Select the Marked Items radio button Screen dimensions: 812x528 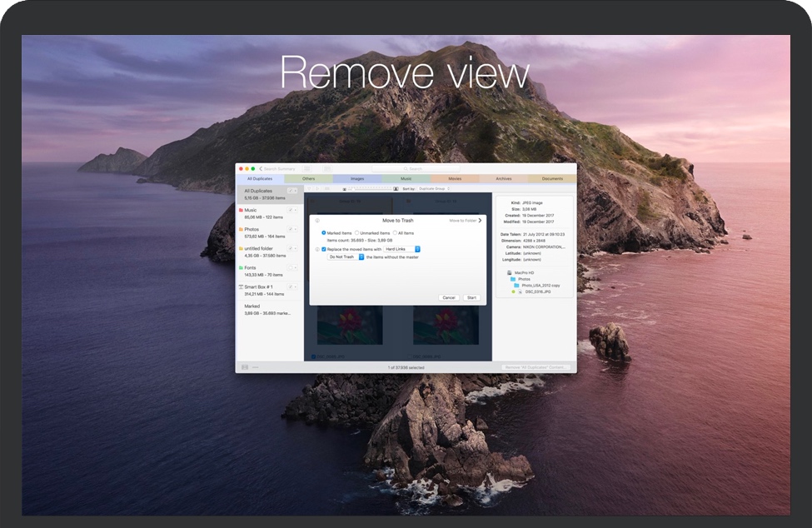pyautogui.click(x=324, y=233)
